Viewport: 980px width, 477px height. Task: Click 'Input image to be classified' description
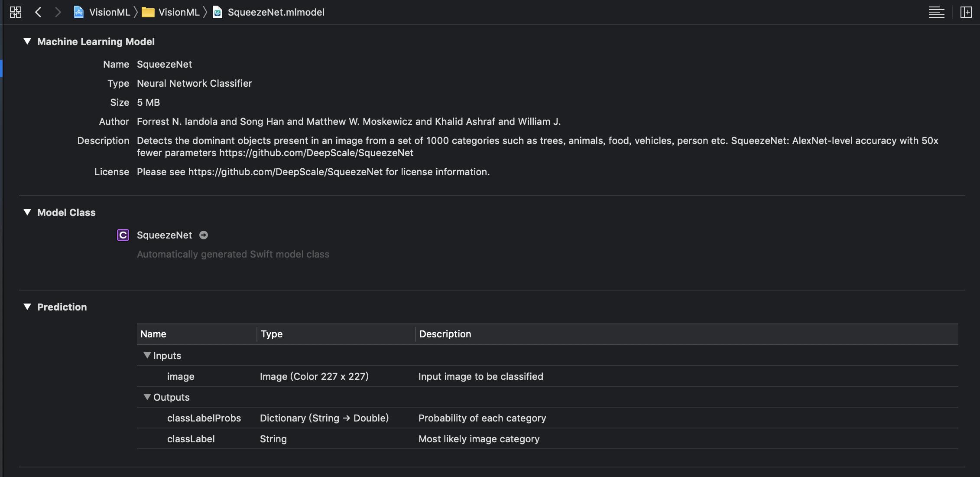coord(481,376)
